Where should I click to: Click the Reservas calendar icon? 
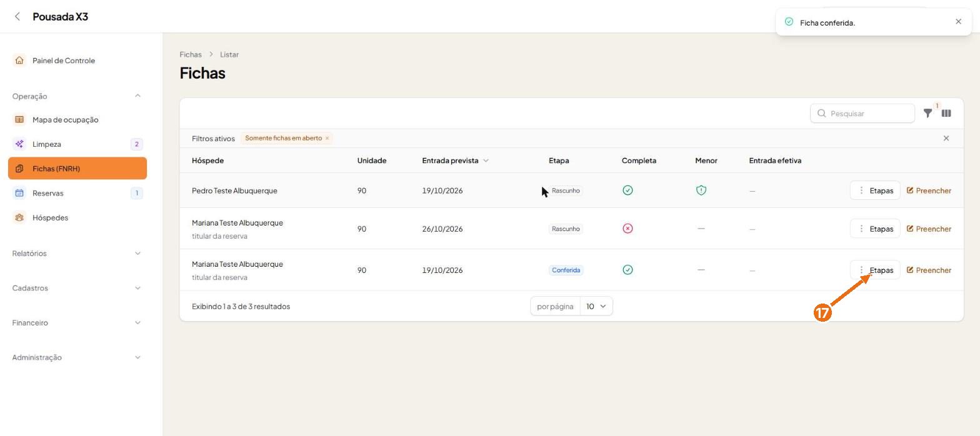click(x=19, y=193)
